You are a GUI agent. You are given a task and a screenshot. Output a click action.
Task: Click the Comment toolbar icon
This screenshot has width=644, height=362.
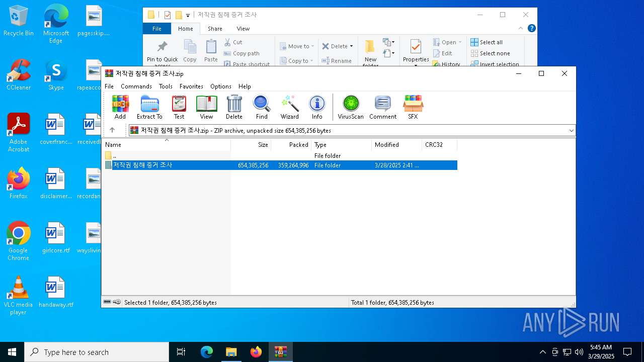coord(383,107)
